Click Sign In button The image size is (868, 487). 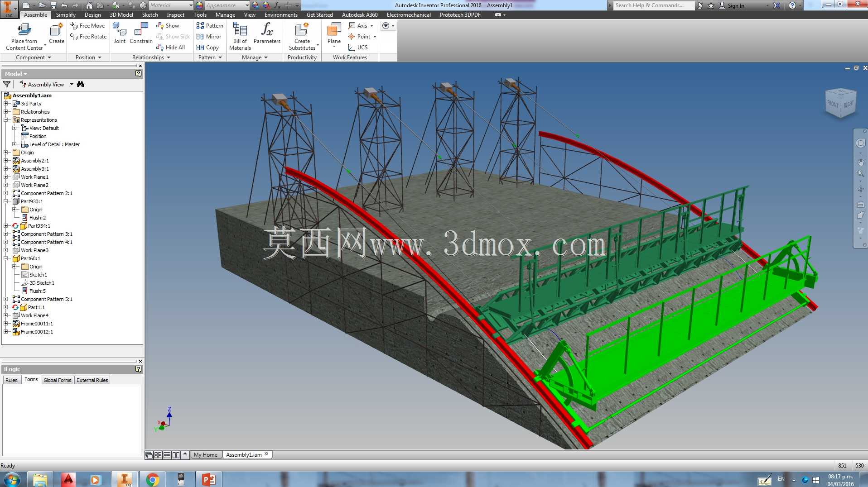click(x=732, y=5)
